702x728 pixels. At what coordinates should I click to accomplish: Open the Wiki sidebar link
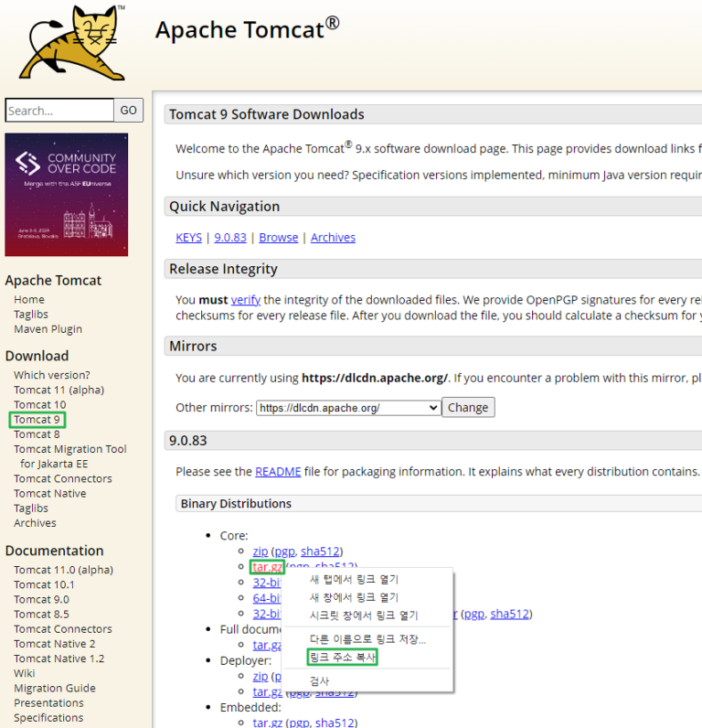pyautogui.click(x=25, y=674)
